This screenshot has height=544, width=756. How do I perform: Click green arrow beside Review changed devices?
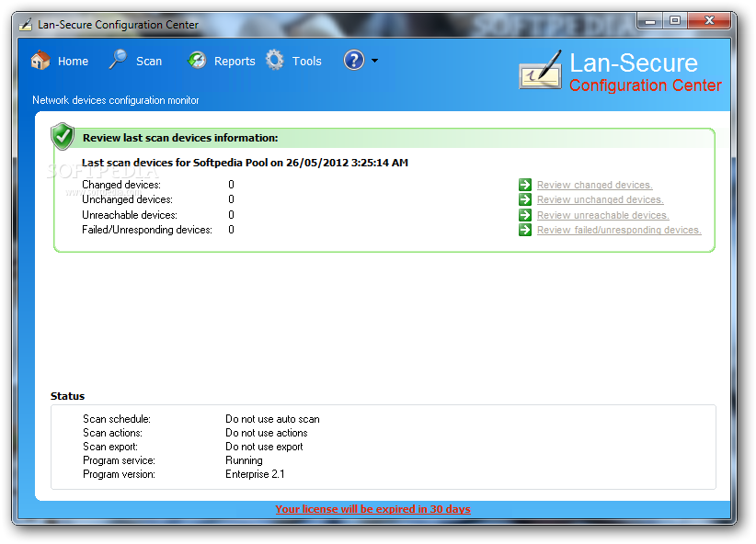tap(525, 185)
